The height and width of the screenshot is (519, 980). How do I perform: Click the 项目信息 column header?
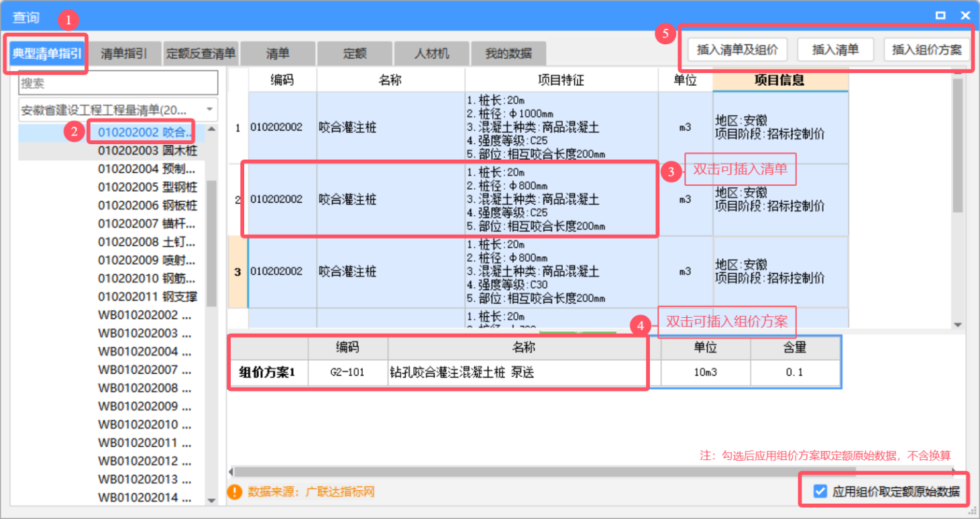coord(780,80)
